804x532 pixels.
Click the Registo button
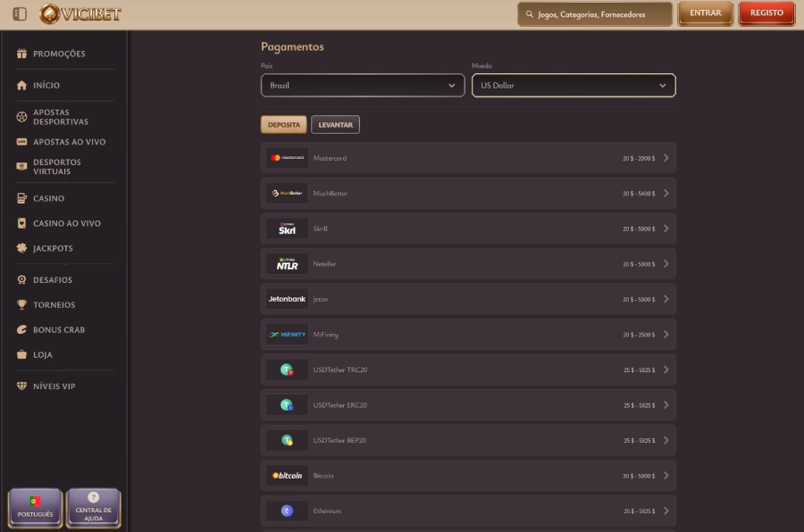pos(766,13)
